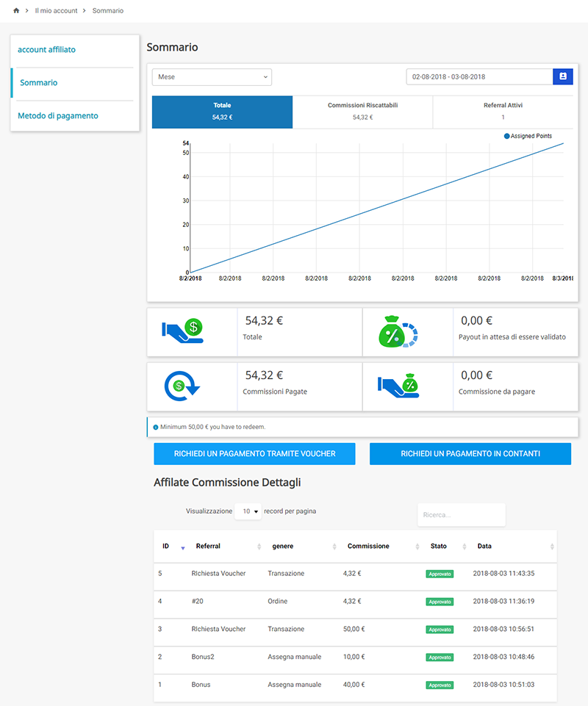This screenshot has height=706, width=588.
Task: Click Approvato badge for 50,00 € row
Action: pos(440,630)
